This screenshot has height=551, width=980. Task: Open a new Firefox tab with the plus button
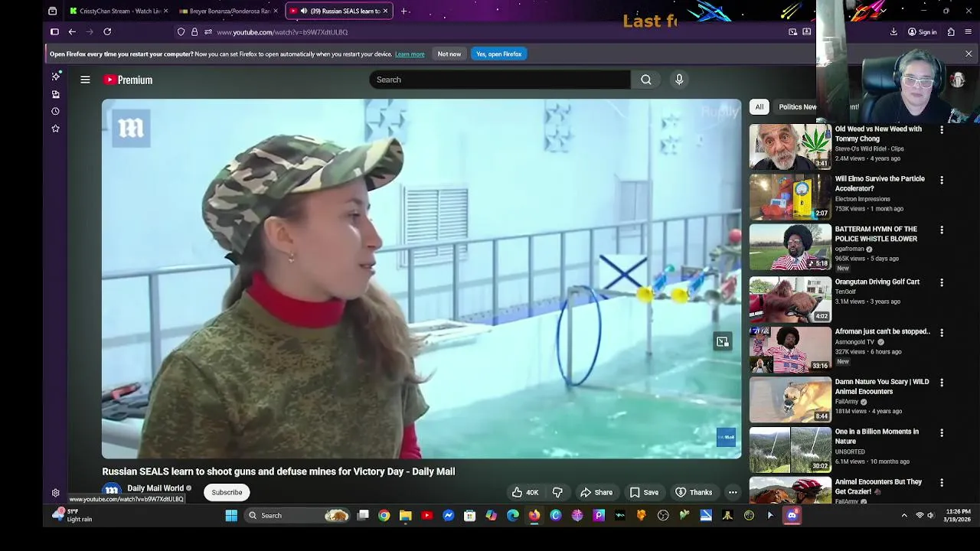coord(404,11)
